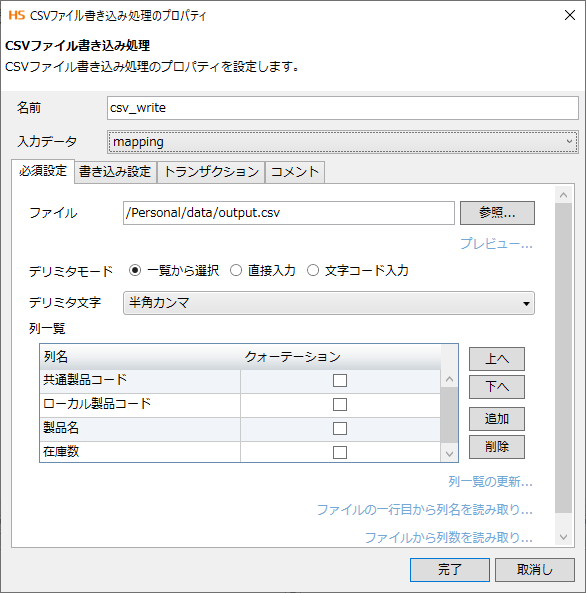Screen dimensions: 586x593
Task: Select the 直接入力 delimiter mode
Action: point(236,270)
